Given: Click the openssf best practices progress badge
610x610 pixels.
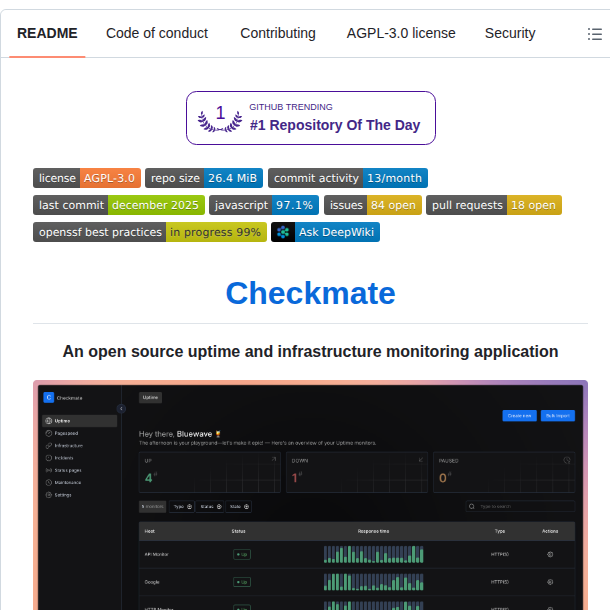Looking at the screenshot, I should [150, 232].
